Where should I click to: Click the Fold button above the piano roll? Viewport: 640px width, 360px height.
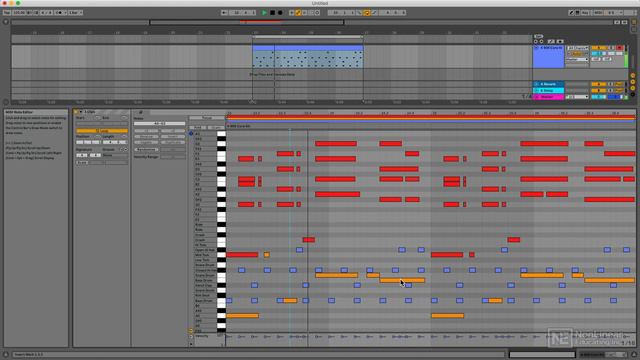[198, 128]
